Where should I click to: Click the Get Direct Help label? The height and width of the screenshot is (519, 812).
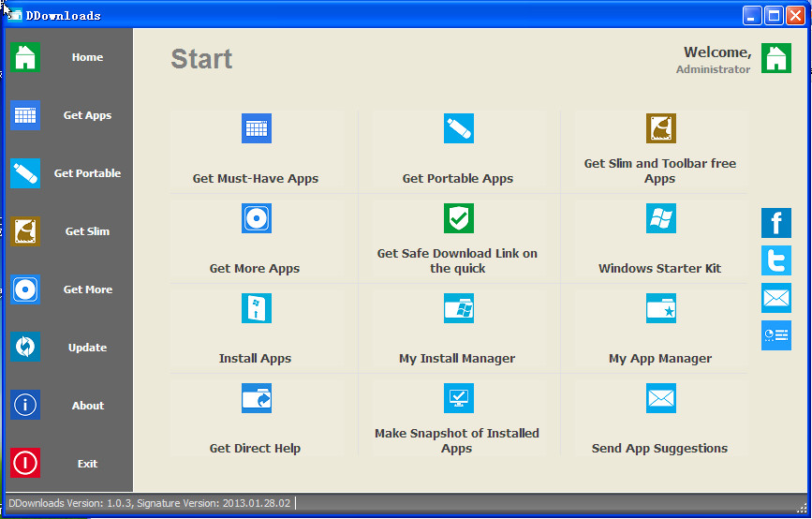point(255,448)
